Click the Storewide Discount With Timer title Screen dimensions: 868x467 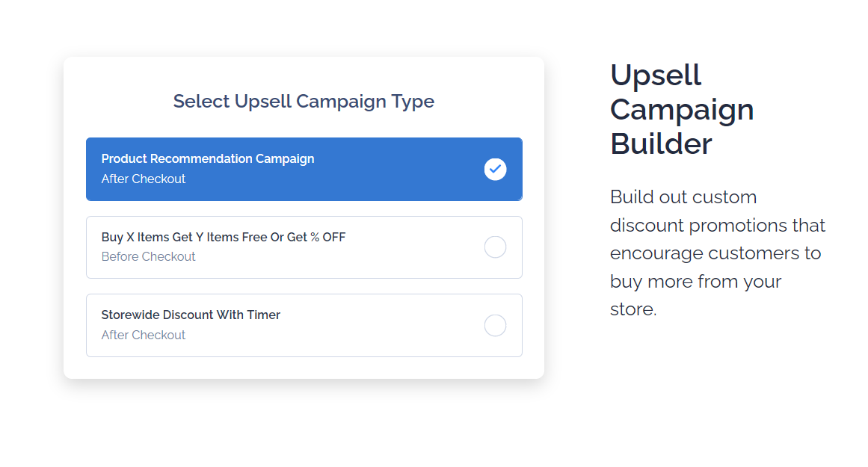191,315
